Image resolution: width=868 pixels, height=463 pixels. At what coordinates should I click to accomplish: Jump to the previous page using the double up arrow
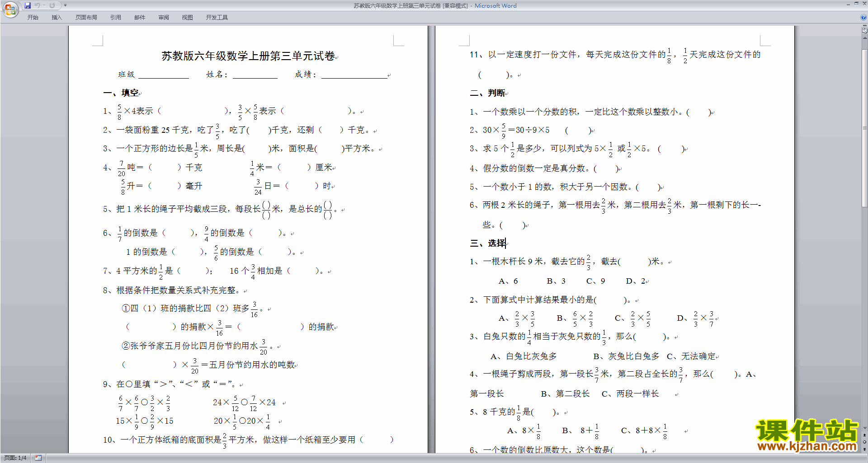coord(865,435)
